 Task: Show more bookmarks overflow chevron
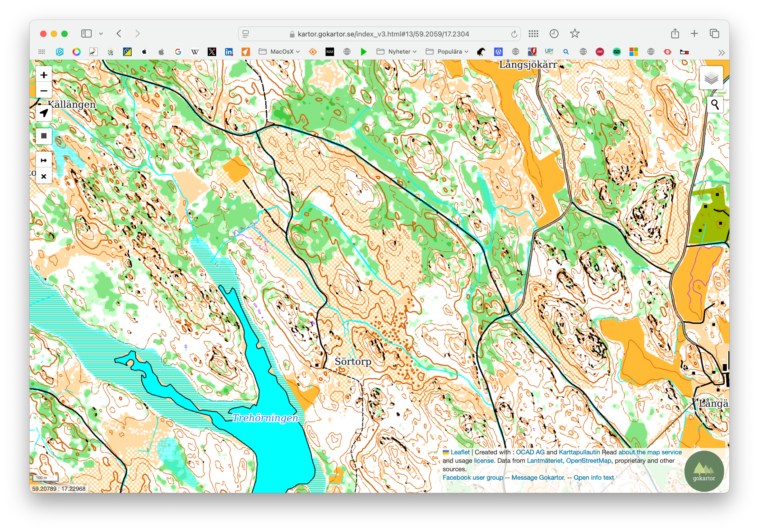pyautogui.click(x=721, y=52)
